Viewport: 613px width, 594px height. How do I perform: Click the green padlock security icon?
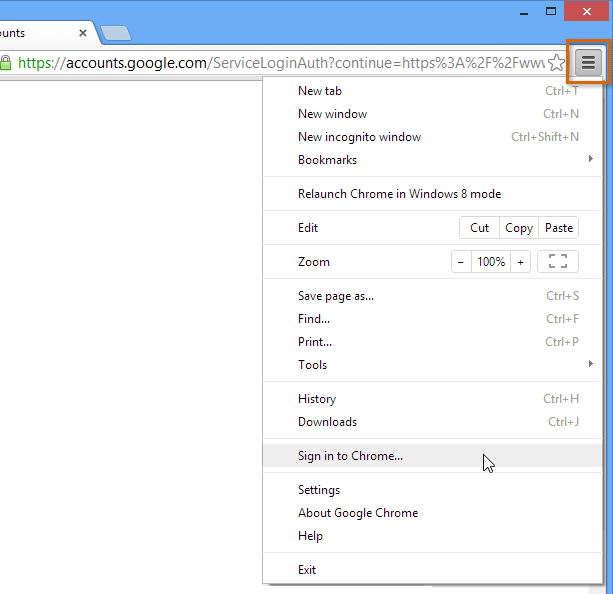[x=5, y=63]
